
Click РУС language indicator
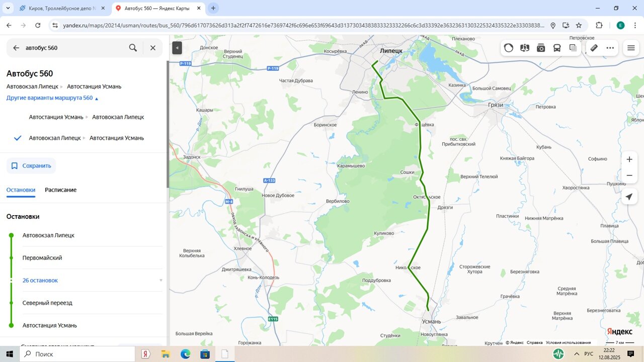point(589,354)
